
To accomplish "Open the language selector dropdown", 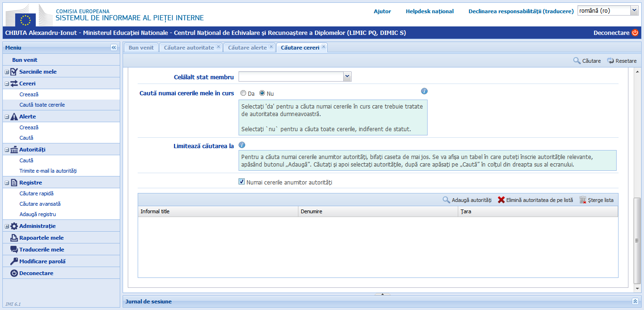I will tap(633, 11).
